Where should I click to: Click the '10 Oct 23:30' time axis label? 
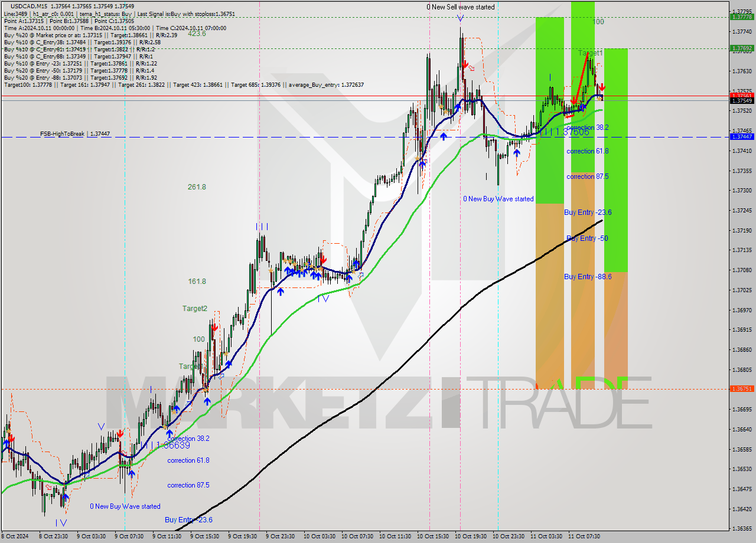pyautogui.click(x=508, y=537)
